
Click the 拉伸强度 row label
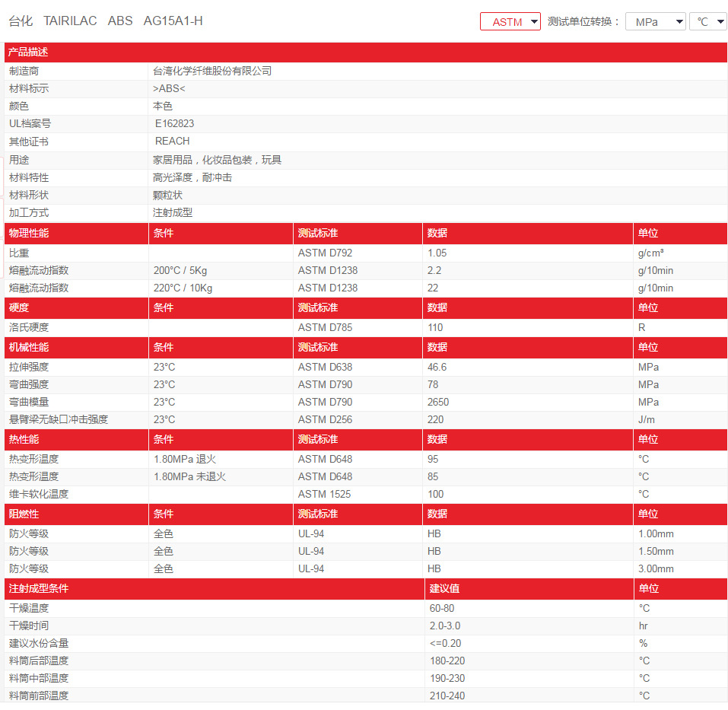tap(28, 367)
